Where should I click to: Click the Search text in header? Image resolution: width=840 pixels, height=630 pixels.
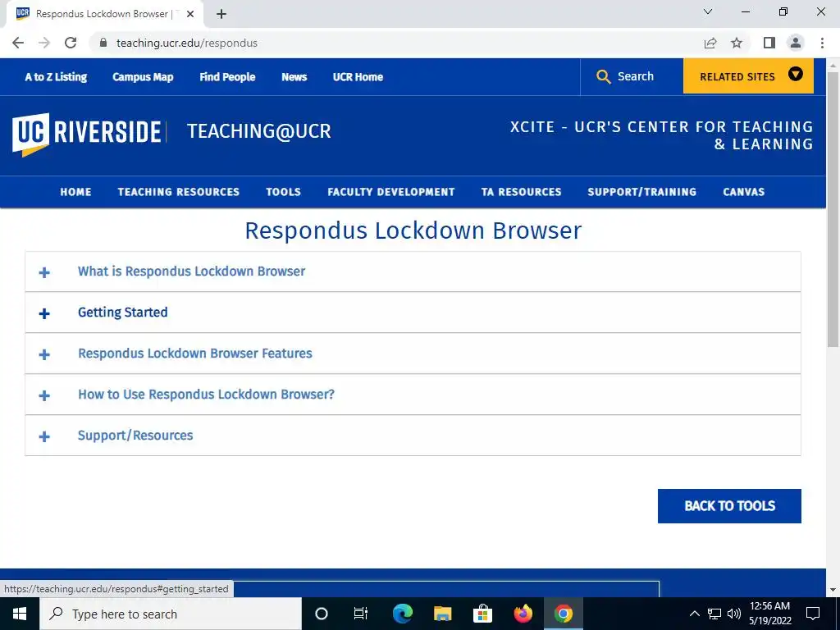point(636,76)
